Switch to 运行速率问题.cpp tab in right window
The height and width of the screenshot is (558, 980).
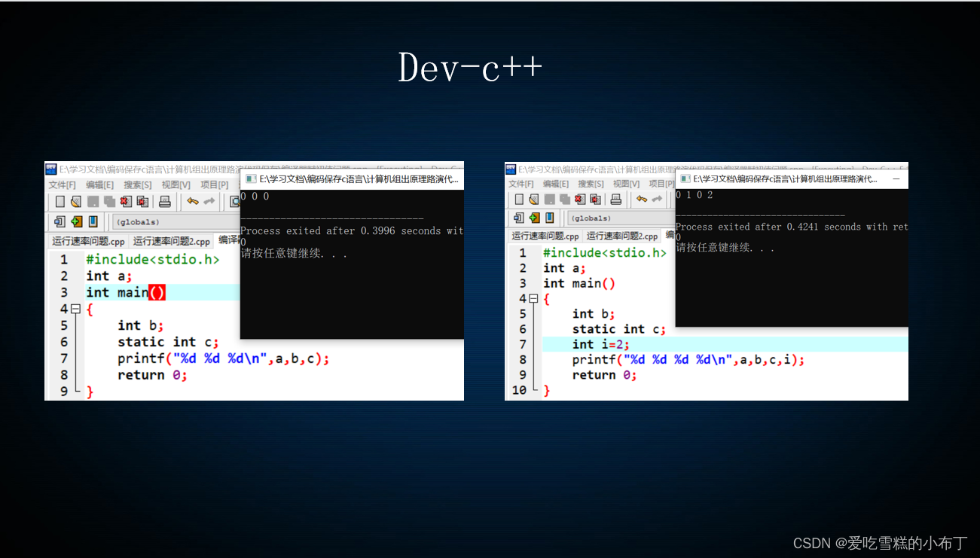(545, 236)
